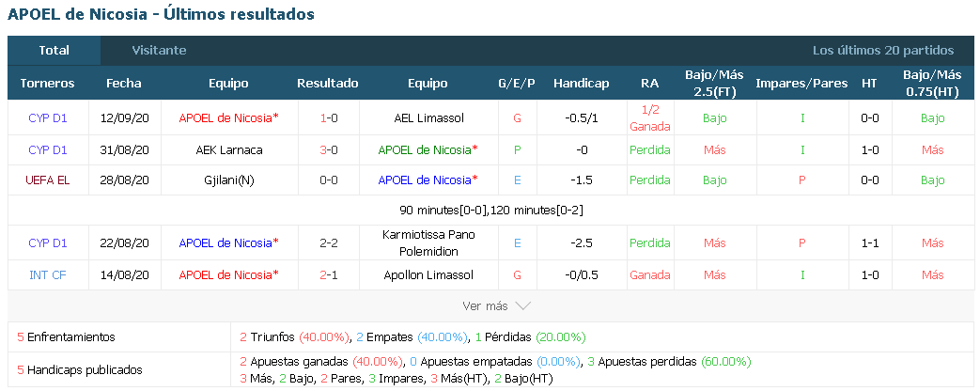Open Karmiotissa Pano Polemidion team page
Viewport: 980px width, 391px height.
click(x=428, y=243)
